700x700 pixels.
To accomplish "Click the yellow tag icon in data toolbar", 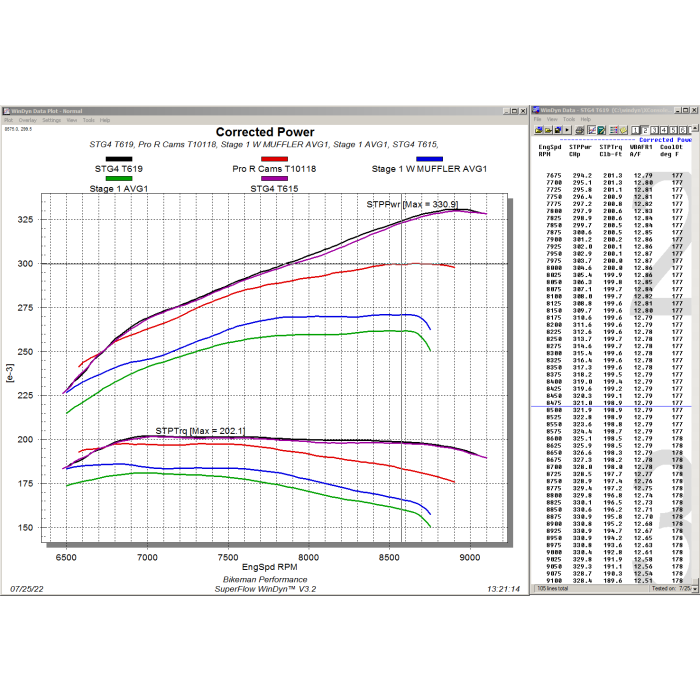I will (624, 130).
